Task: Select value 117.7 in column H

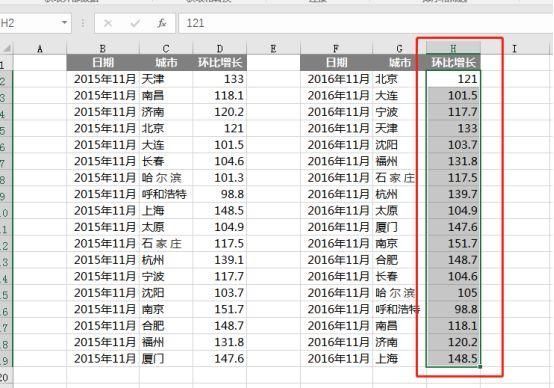Action: point(453,112)
